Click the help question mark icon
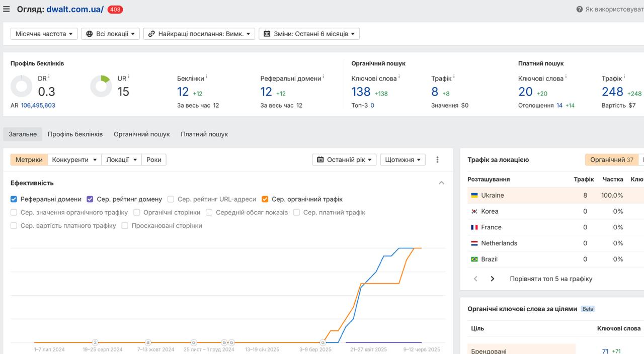644x354 pixels. pos(579,9)
